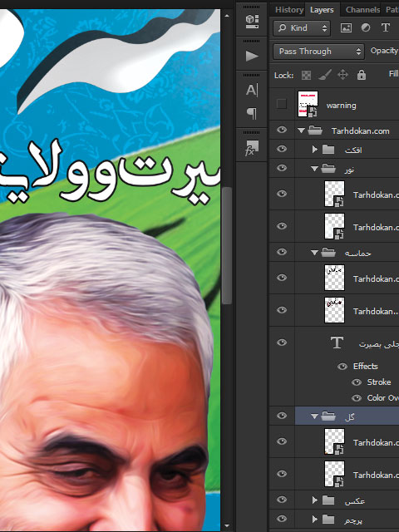Image resolution: width=399 pixels, height=532 pixels.
Task: Toggle Stroke effect visibility eye
Action: (x=357, y=382)
